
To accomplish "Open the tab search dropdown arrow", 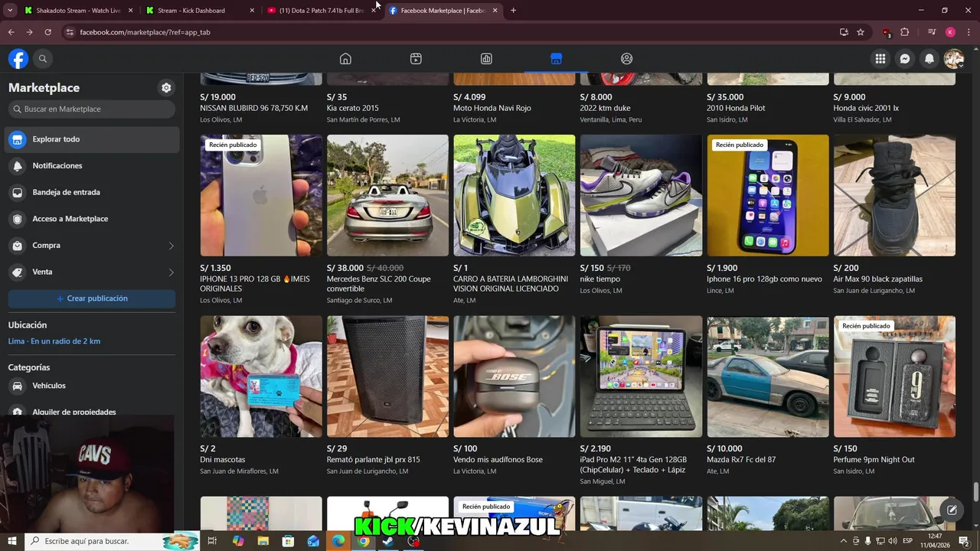I will point(10,11).
